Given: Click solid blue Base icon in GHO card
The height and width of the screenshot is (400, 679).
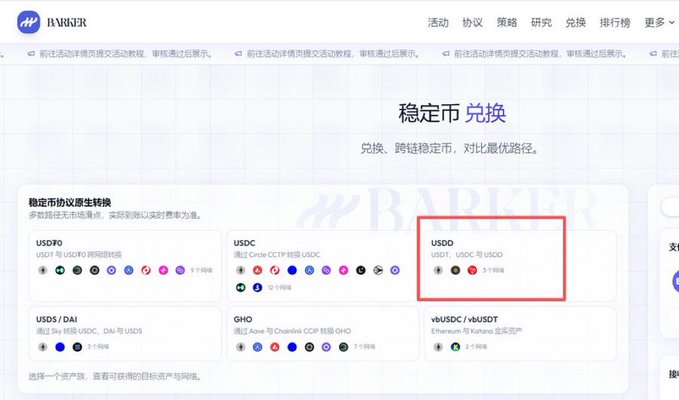Looking at the screenshot, I should click(292, 347).
